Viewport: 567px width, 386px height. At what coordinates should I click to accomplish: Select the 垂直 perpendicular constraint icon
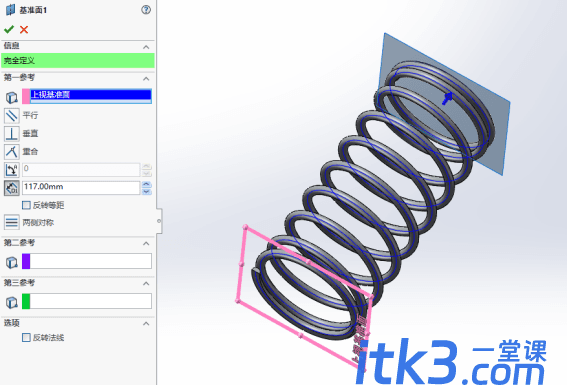[12, 133]
